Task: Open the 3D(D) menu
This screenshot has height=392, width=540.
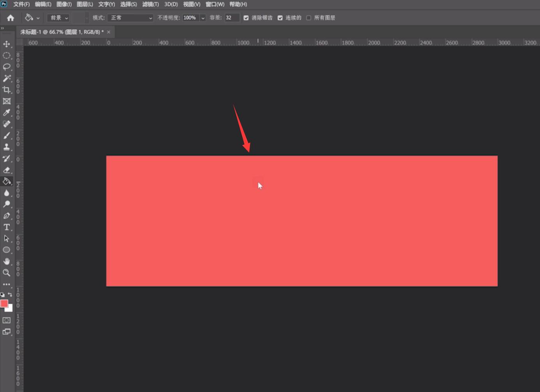Action: click(x=171, y=4)
